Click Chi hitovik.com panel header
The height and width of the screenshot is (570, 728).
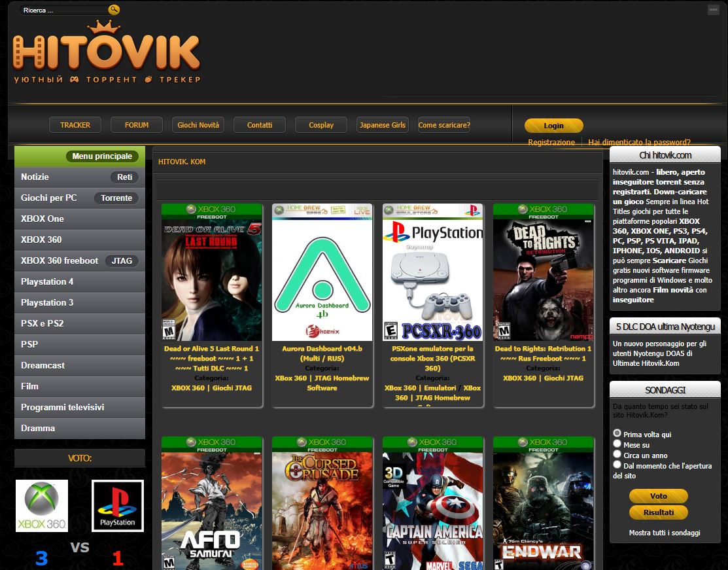pyautogui.click(x=665, y=155)
